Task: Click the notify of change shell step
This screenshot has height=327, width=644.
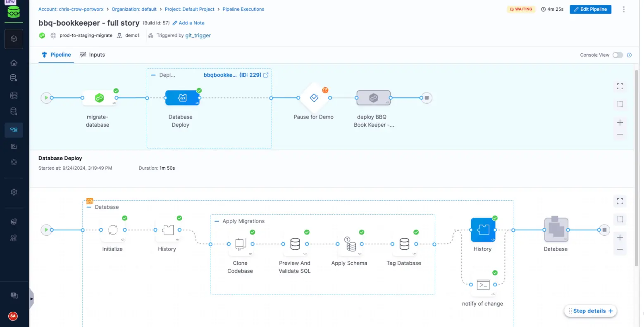Action: (483, 284)
